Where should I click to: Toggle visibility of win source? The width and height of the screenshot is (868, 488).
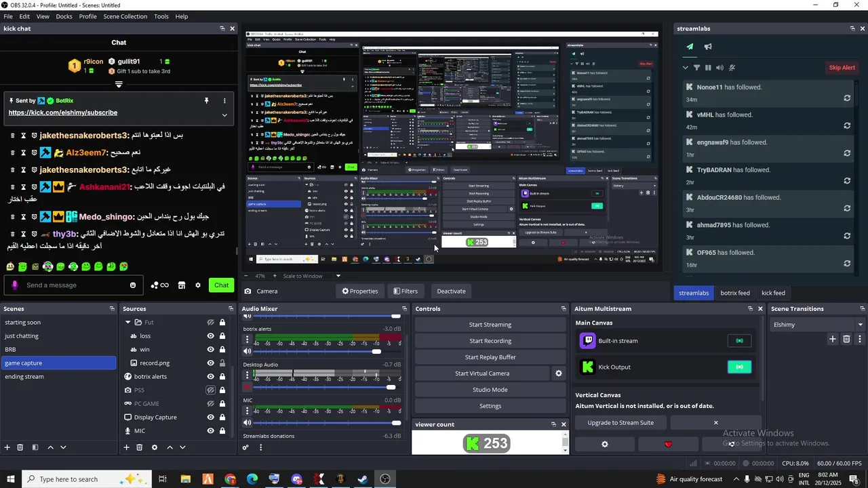click(211, 350)
